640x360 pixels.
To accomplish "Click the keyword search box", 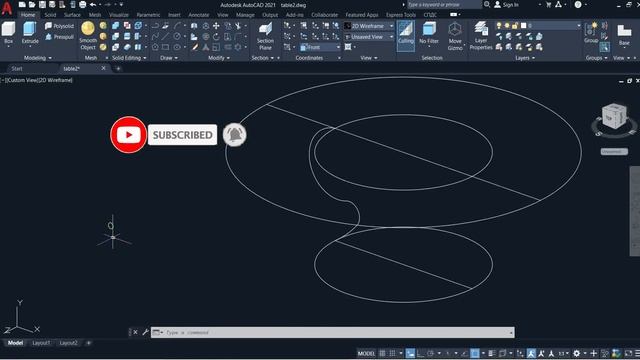I will click(444, 4).
